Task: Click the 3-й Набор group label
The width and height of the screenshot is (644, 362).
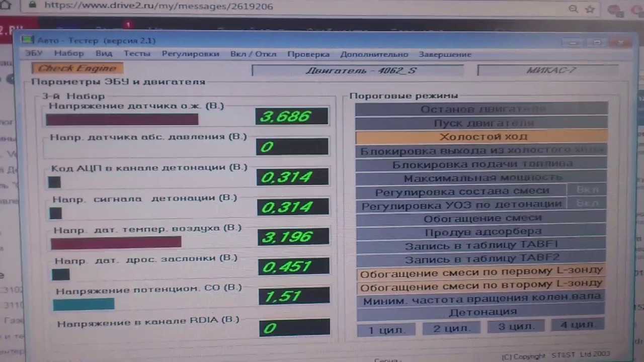Action: pyautogui.click(x=73, y=96)
